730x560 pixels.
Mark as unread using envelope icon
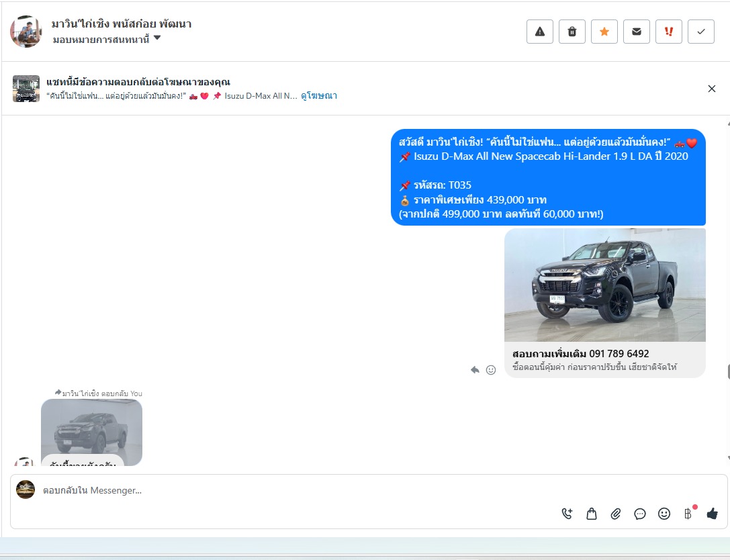637,32
